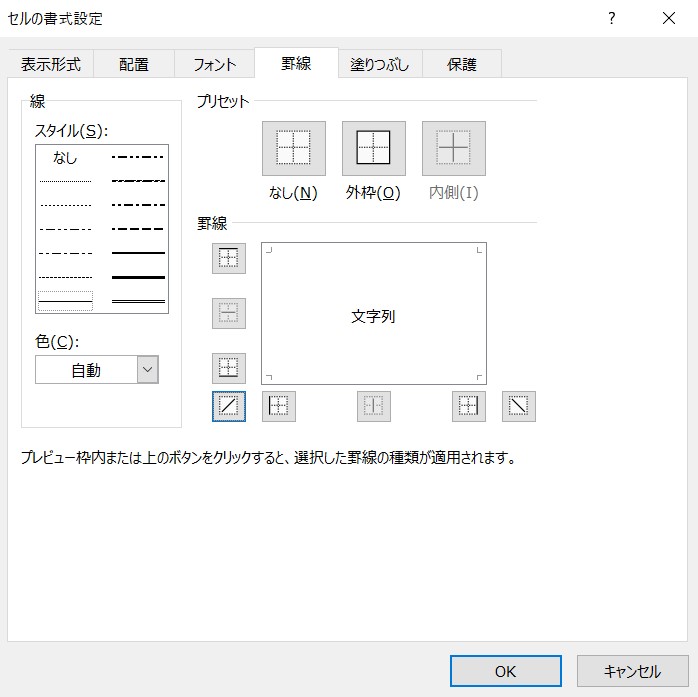
Task: Open the 色(C) color dropdown arrow
Action: pos(148,369)
